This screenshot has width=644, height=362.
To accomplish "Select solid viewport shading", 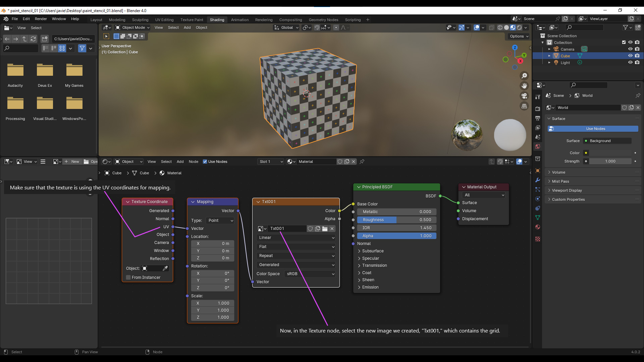I will point(506,27).
